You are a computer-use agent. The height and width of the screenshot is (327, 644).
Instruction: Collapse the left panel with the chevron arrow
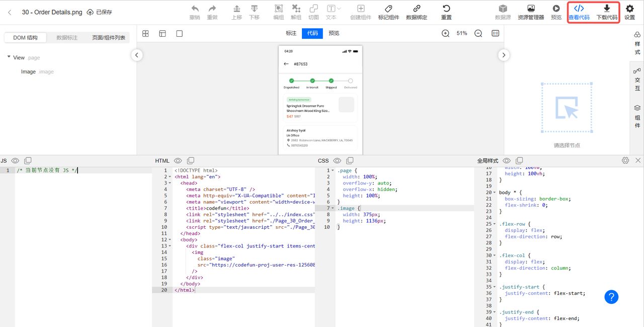(x=137, y=55)
